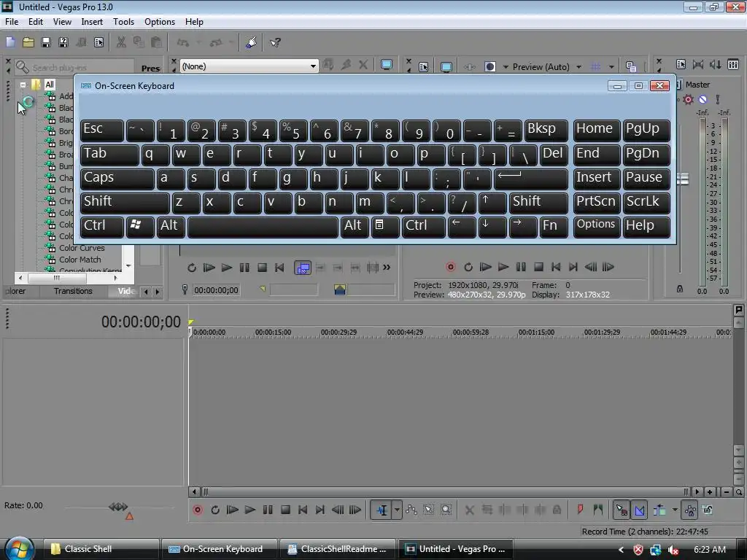Click Help key on On-Screen Keyboard

(646, 227)
